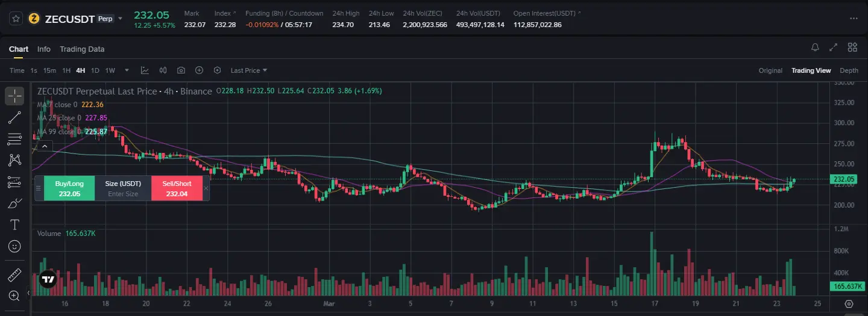Select the horizontal lines fib tool
868x316 pixels.
(x=14, y=139)
